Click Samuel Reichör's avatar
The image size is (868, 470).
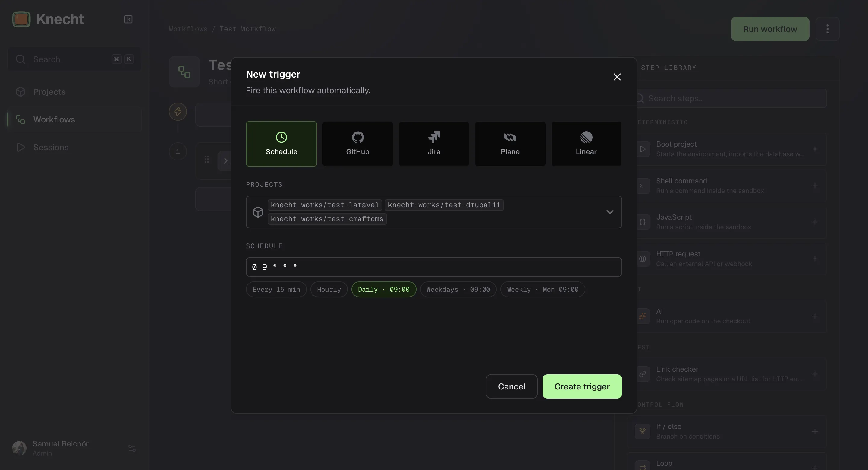click(19, 448)
